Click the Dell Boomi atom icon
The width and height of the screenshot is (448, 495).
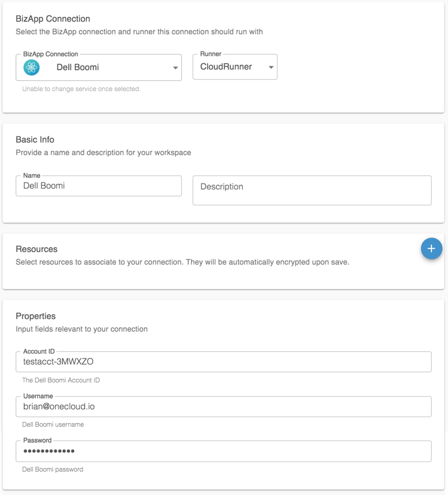32,68
